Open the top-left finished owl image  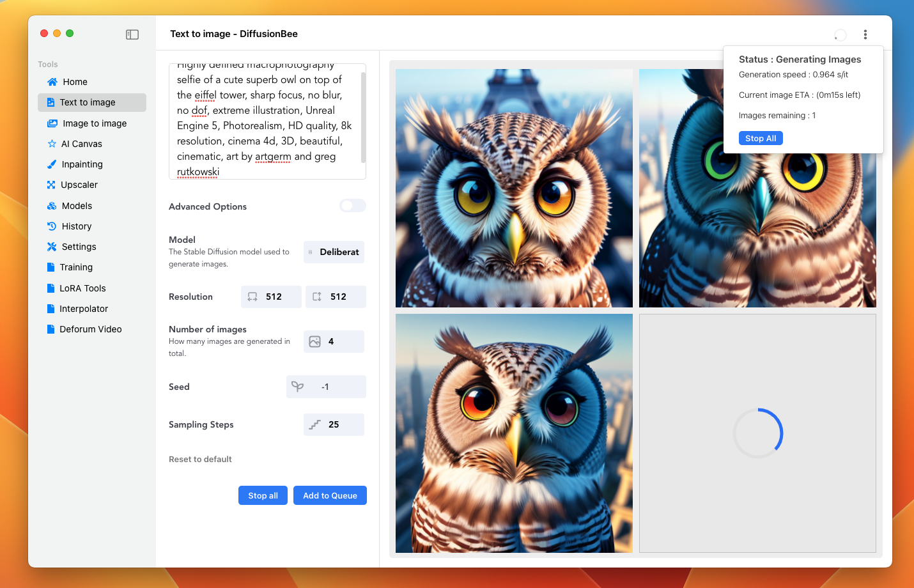pyautogui.click(x=514, y=187)
